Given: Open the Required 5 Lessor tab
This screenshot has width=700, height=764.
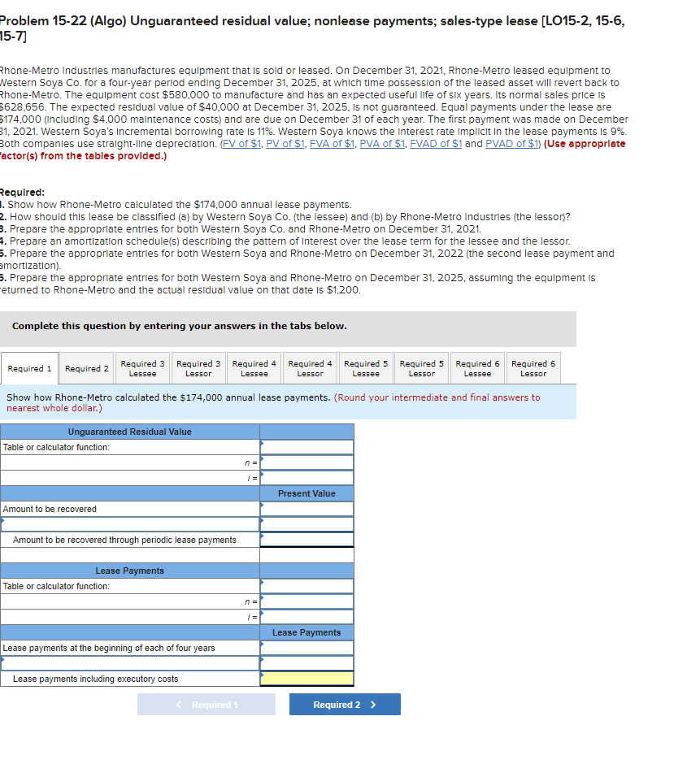Looking at the screenshot, I should [x=422, y=368].
